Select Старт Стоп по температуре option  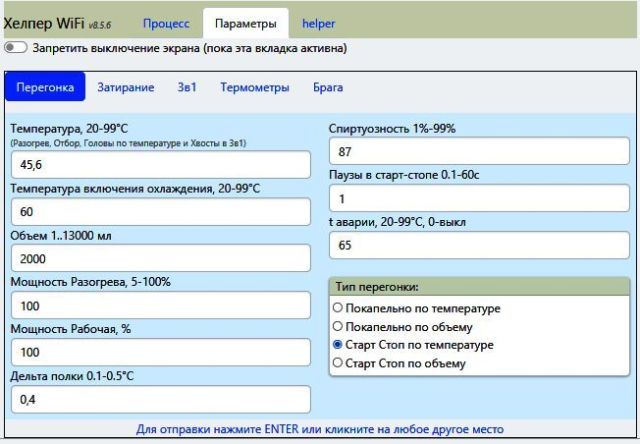point(337,345)
